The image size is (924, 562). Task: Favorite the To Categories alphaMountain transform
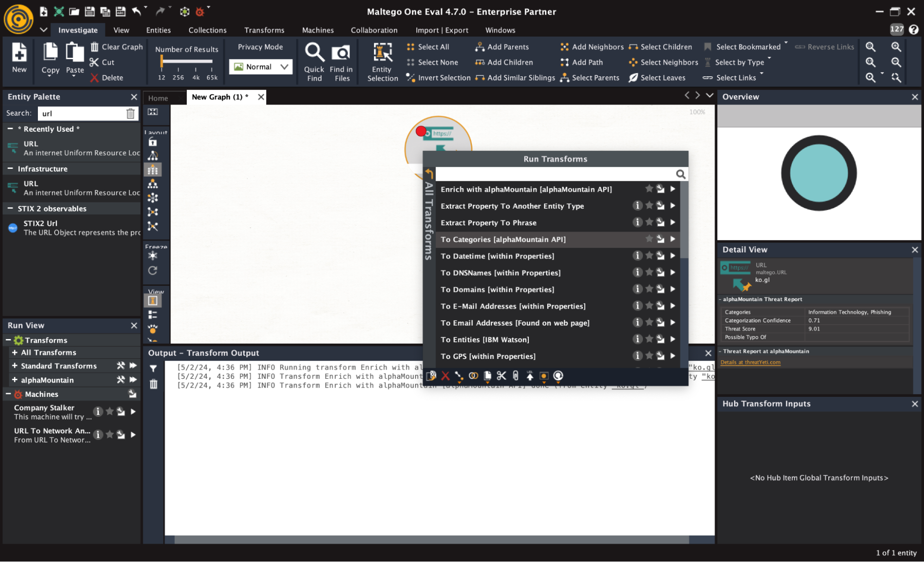(x=649, y=239)
